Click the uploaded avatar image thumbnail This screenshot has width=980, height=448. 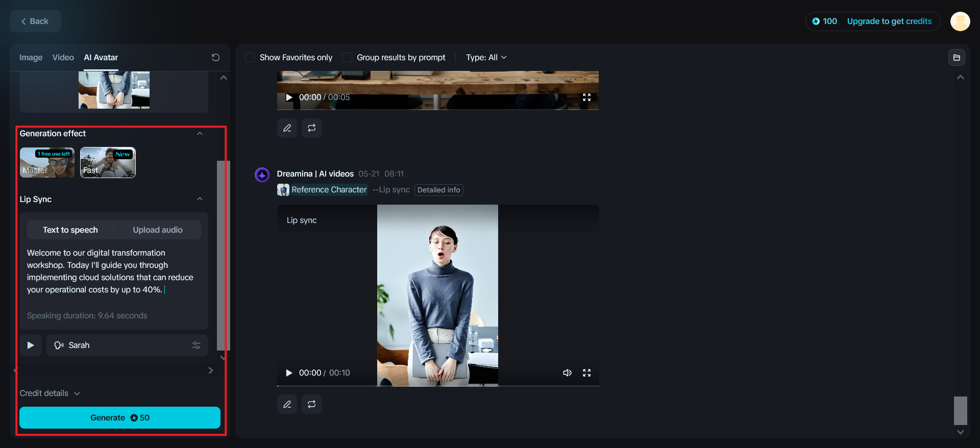[x=114, y=90]
